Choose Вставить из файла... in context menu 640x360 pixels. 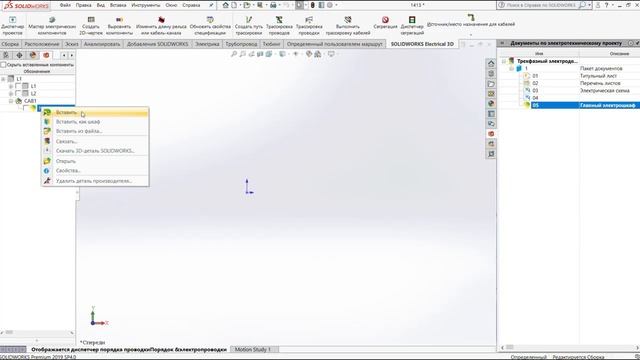click(95, 131)
